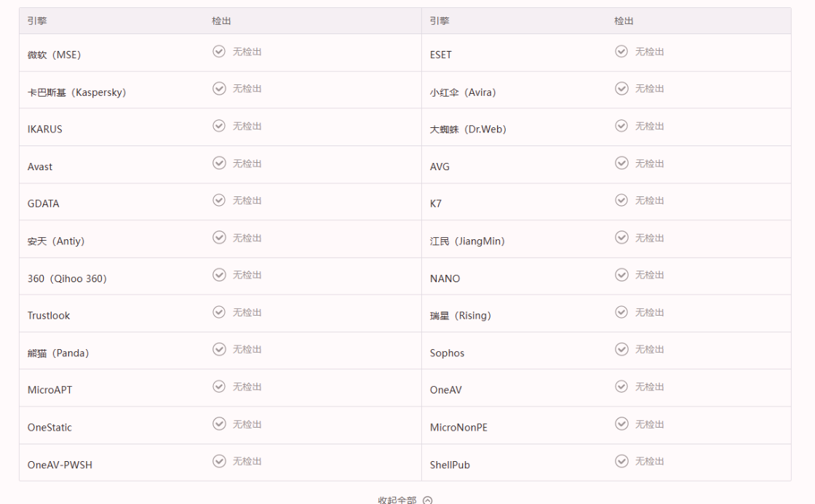Click the MicroNonPE engine name
815x504 pixels.
[x=458, y=427]
